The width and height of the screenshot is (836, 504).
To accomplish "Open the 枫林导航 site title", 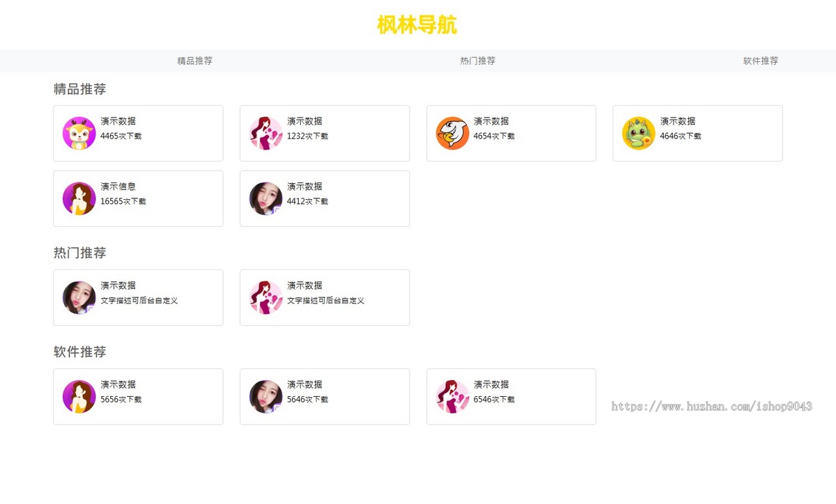I will [x=417, y=25].
